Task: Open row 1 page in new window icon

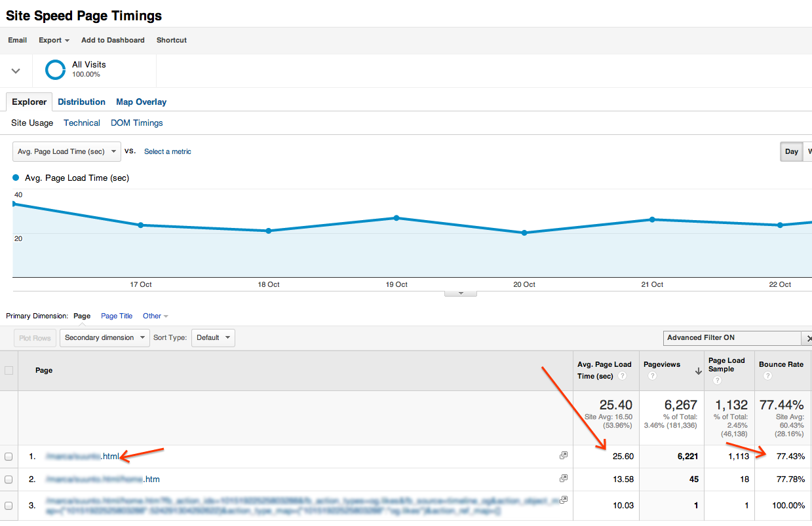Action: (564, 455)
